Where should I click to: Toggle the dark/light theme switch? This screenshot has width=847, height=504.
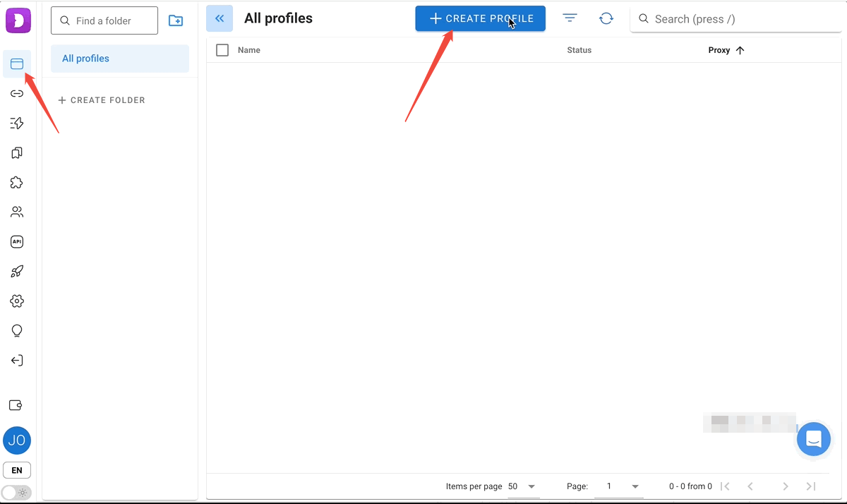(x=16, y=492)
